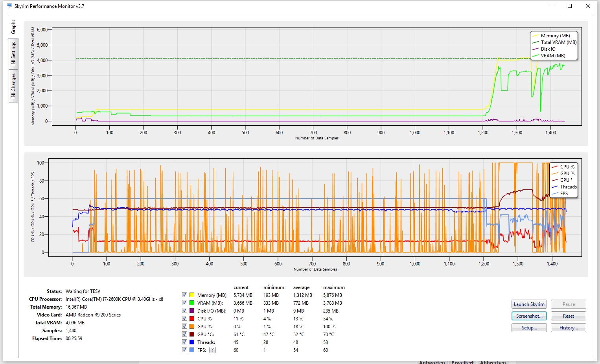The image size is (600, 364).
Task: Open the Setup... dialog button
Action: tap(529, 328)
